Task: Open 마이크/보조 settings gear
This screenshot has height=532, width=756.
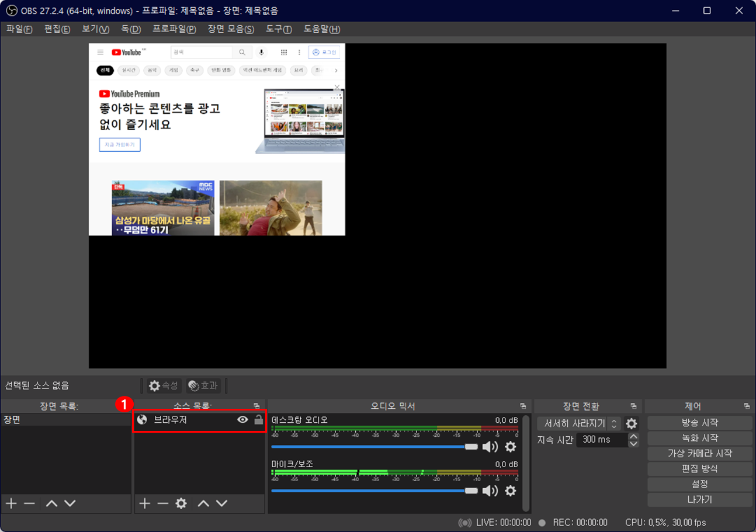Action: (x=511, y=491)
